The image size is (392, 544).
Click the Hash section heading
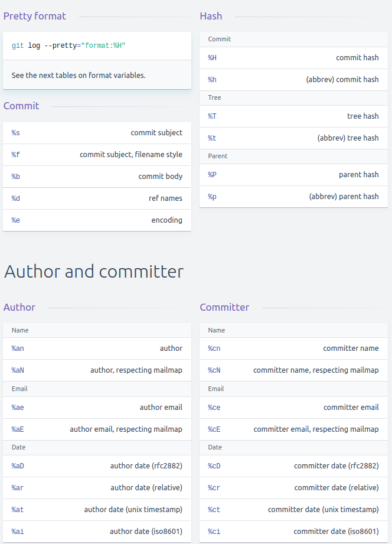[211, 16]
